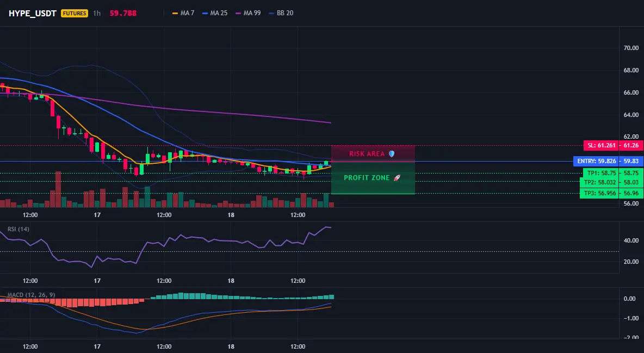The image size is (644, 353).
Task: Click the BB 20 legend entry
Action: pyautogui.click(x=281, y=13)
